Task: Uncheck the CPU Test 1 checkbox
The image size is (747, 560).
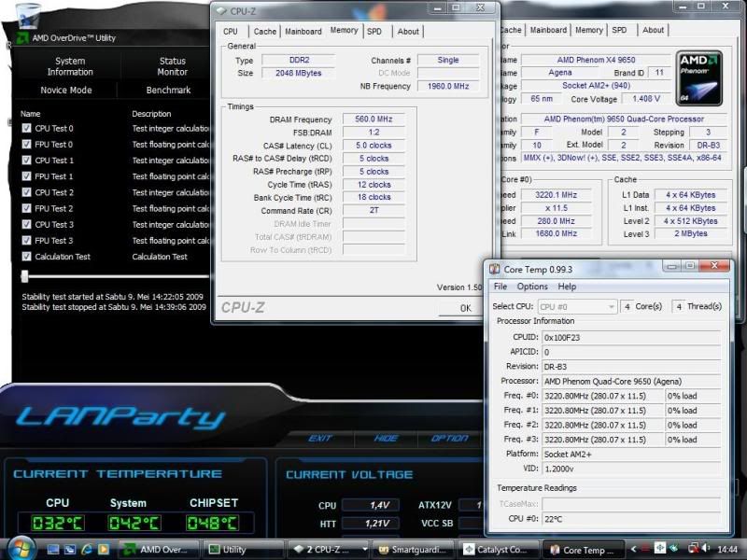Action: click(27, 160)
